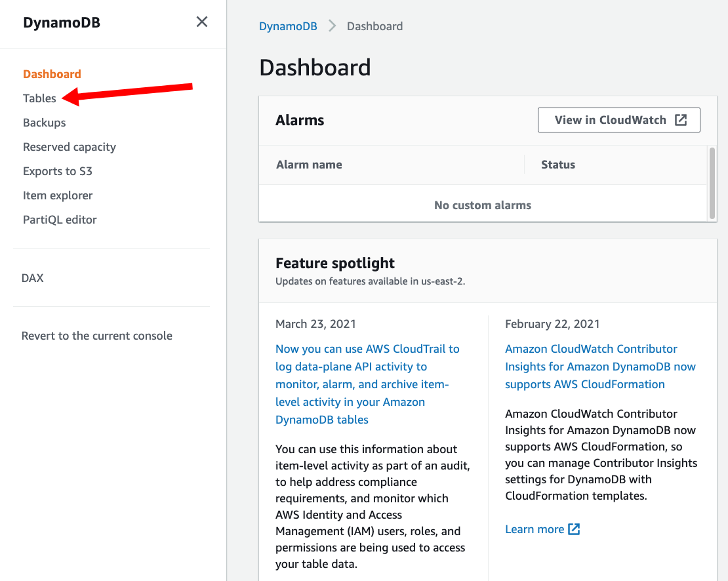Screen dimensions: 728x581
Task: Click View in CloudWatch button
Action: point(619,120)
